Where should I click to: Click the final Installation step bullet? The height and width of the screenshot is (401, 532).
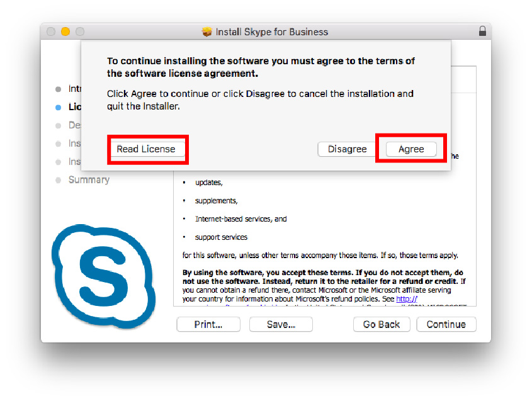coord(59,162)
